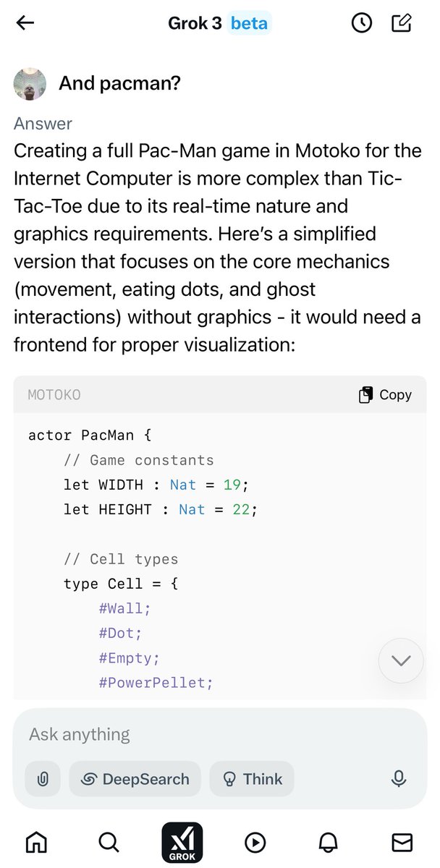Open the video play tab icon
Screen dimensions: 440x868
[255, 842]
